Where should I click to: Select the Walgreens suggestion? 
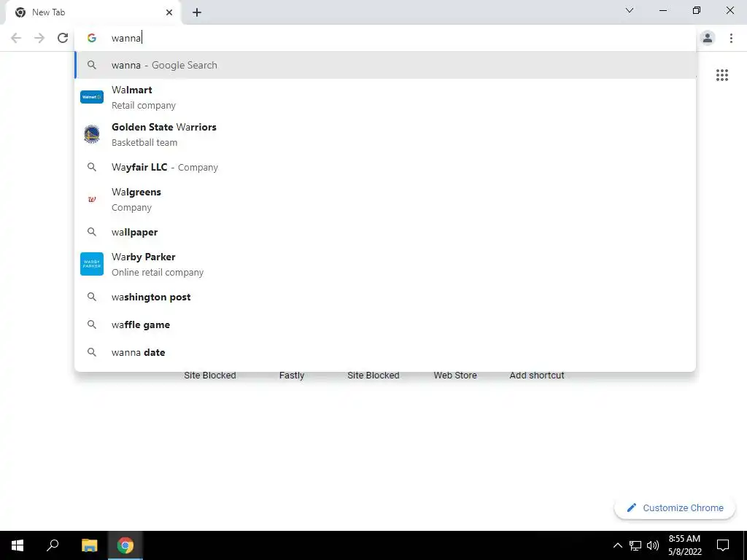[385, 200]
